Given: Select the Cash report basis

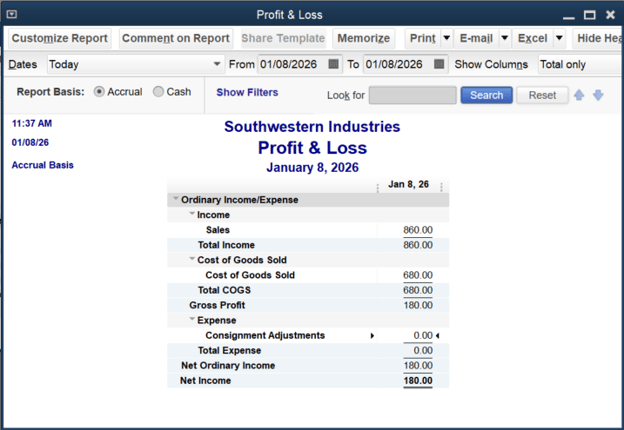Looking at the screenshot, I should coord(159,92).
